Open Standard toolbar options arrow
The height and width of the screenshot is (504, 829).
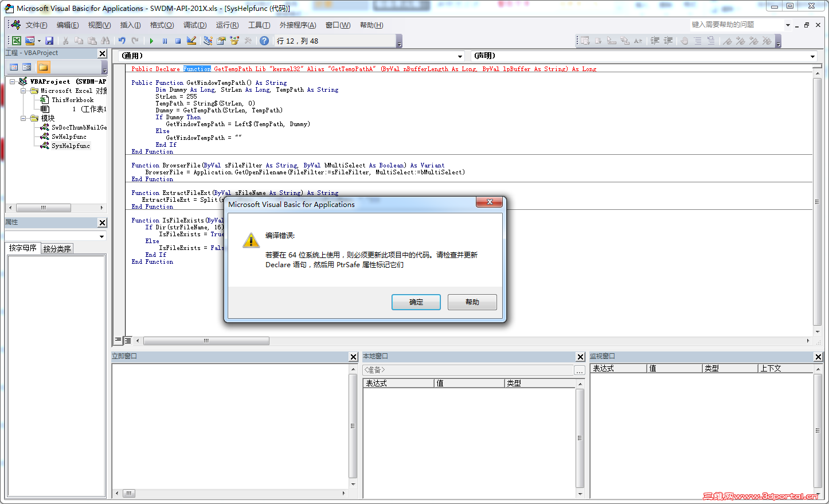click(x=400, y=41)
